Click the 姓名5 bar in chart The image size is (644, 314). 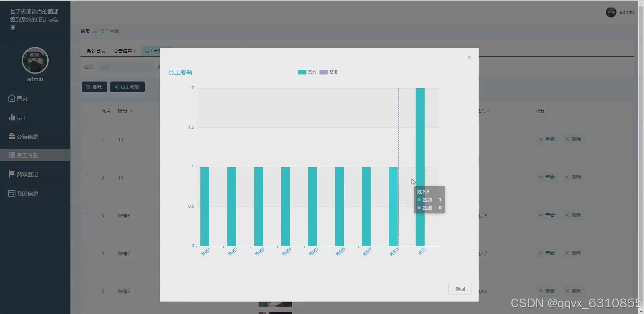tap(312, 206)
